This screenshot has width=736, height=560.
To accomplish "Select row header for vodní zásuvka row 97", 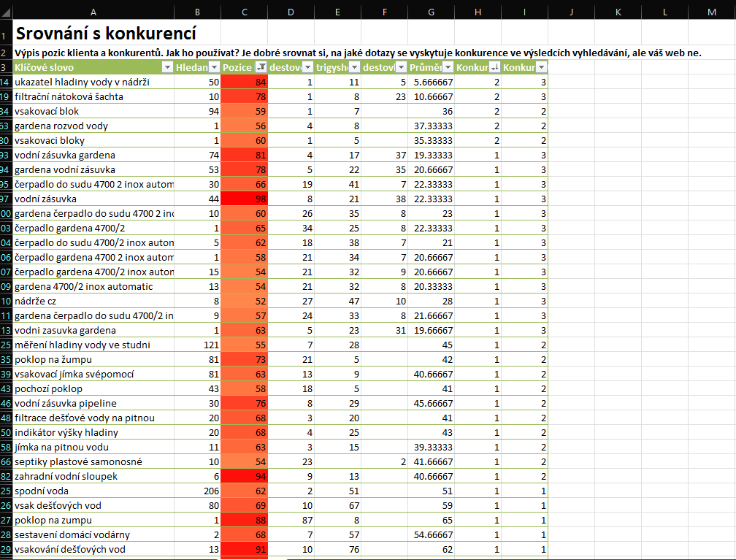I will click(x=4, y=199).
